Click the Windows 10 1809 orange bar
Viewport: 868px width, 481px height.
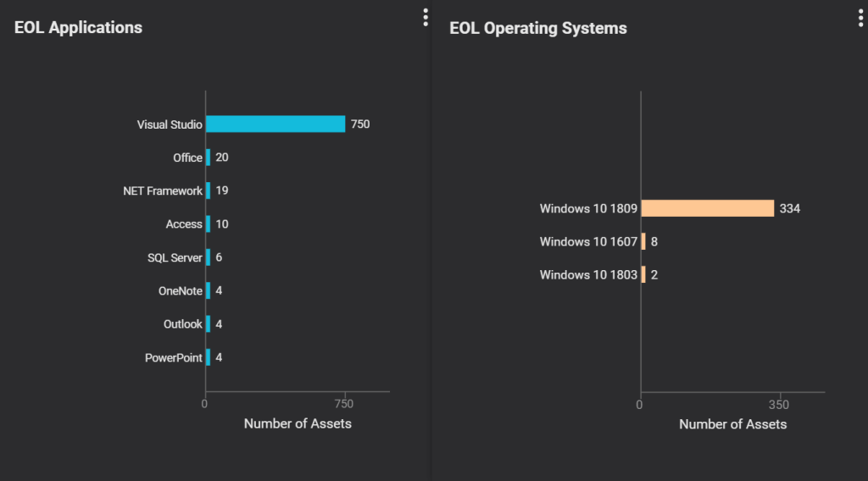708,208
